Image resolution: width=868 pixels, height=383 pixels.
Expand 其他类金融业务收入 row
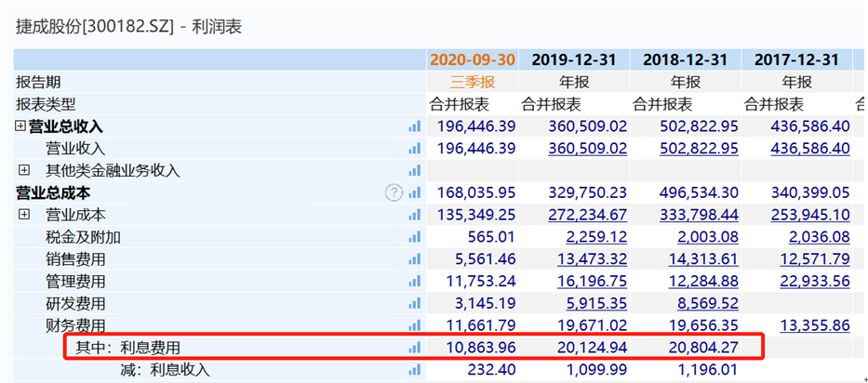[25, 170]
